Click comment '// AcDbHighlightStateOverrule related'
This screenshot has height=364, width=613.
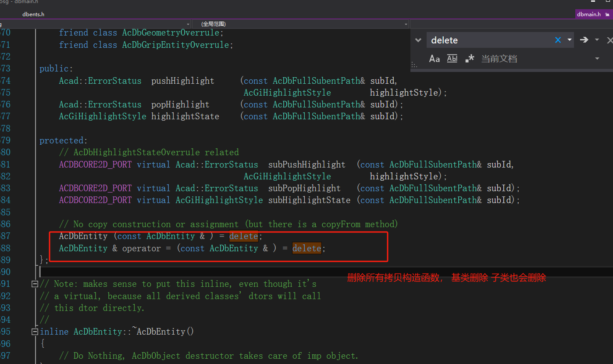pos(149,152)
